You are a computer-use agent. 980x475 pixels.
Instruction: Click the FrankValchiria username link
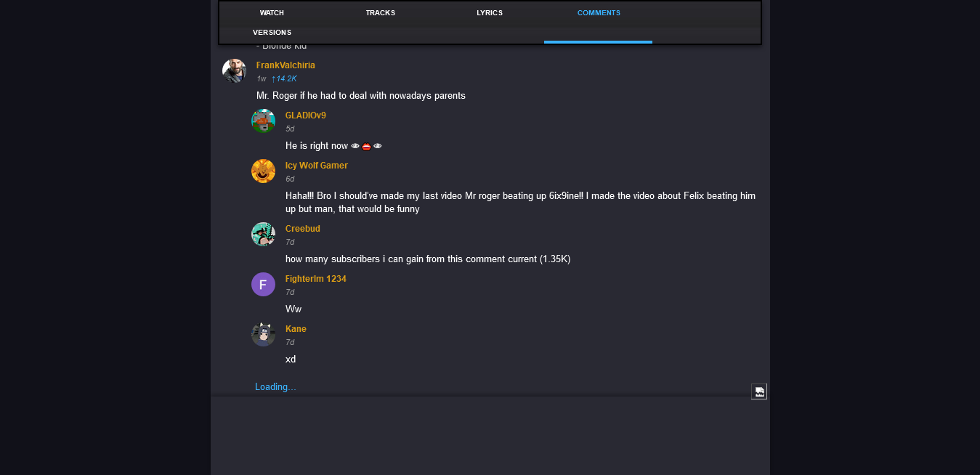[x=286, y=65]
